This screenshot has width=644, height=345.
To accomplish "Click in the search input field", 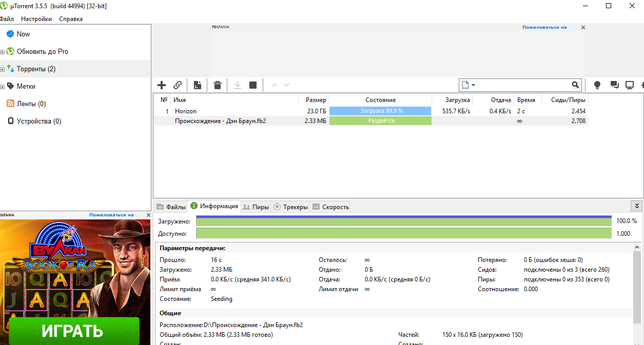I will 523,85.
